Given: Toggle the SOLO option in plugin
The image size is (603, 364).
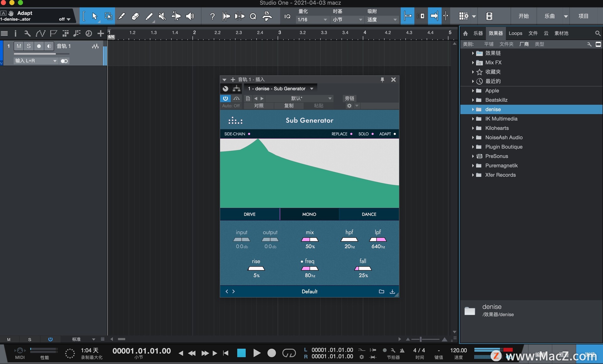Looking at the screenshot, I should pyautogui.click(x=366, y=134).
